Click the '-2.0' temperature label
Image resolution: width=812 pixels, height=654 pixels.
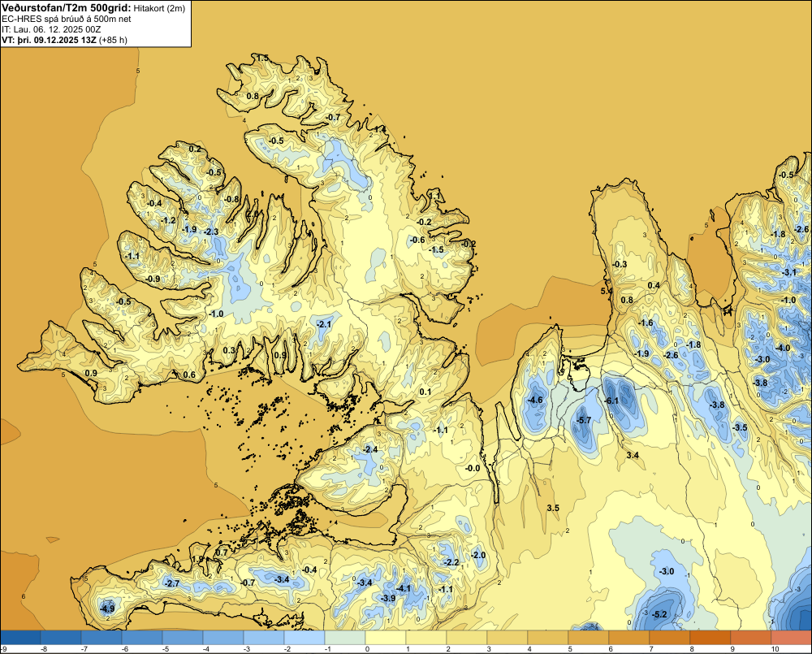coord(478,555)
